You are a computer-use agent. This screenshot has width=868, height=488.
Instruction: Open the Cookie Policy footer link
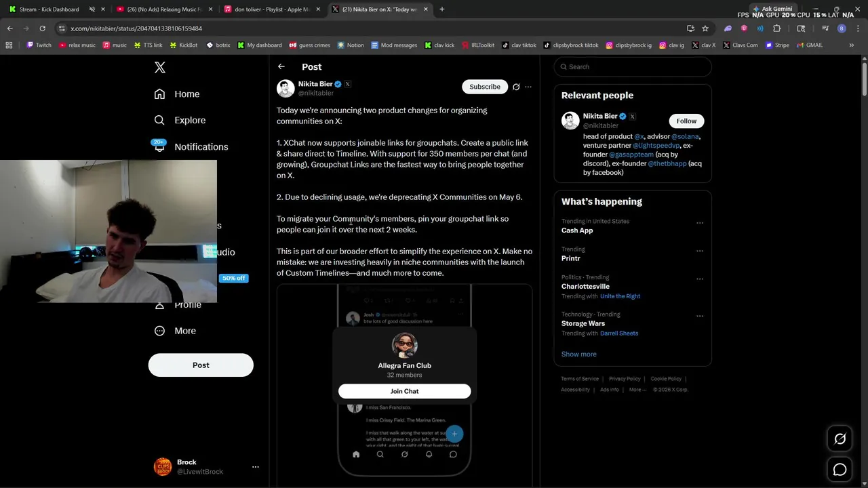(666, 379)
